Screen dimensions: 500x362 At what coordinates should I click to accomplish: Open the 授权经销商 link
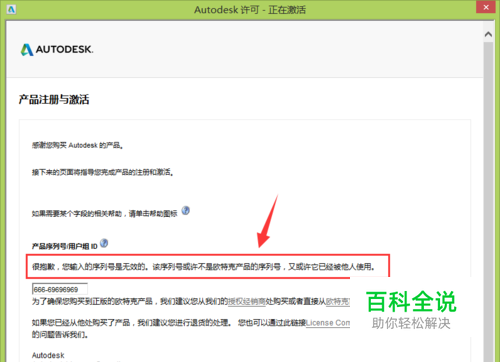[x=247, y=302]
